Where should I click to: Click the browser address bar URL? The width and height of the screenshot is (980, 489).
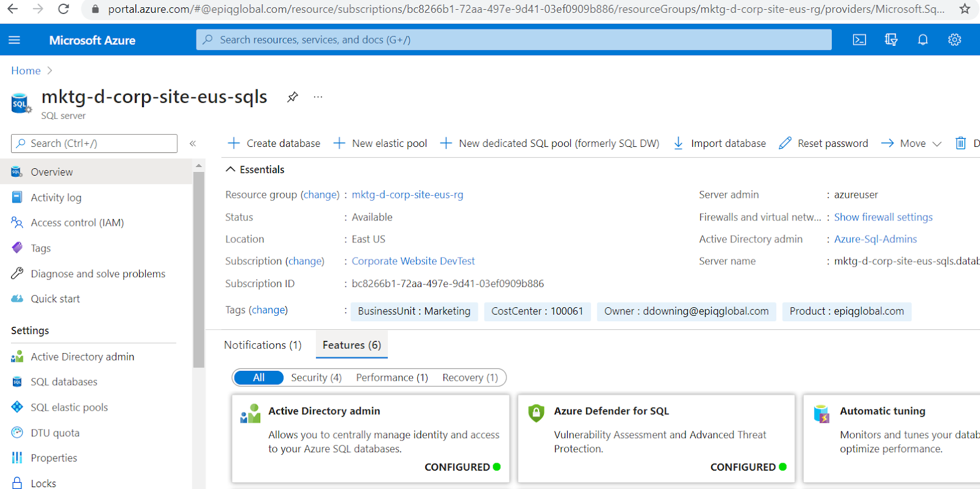coord(526,9)
